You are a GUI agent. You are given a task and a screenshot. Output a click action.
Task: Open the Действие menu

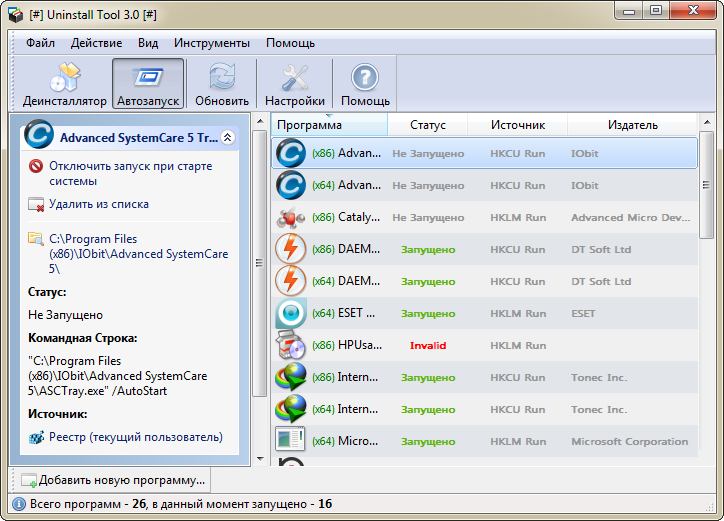click(x=96, y=43)
